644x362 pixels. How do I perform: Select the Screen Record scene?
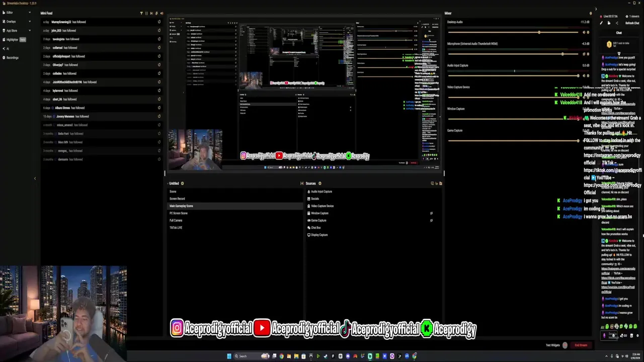234,199
